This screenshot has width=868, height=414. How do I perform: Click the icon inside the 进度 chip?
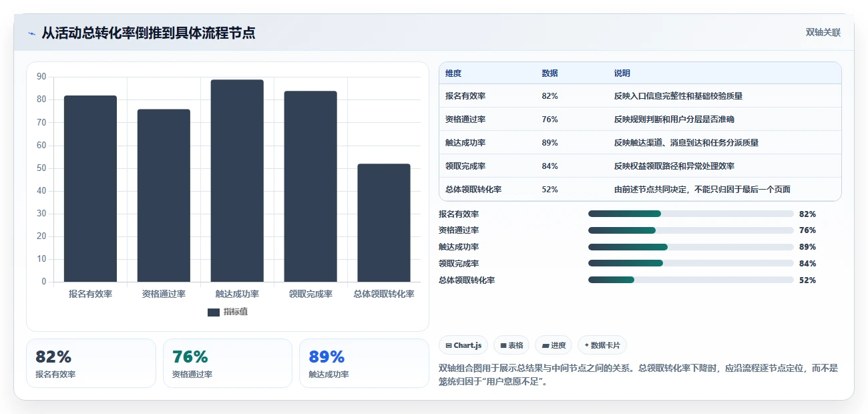point(545,346)
